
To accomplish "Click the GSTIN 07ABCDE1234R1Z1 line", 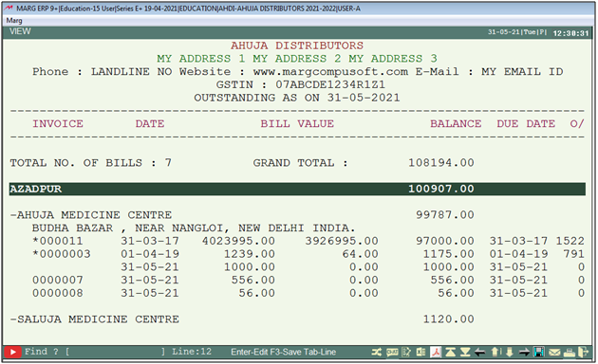I will pyautogui.click(x=301, y=84).
